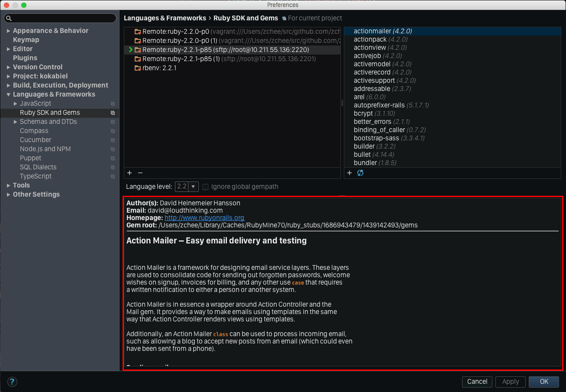Viewport: 566px width, 392px height.
Task: Click in the settings search field
Action: pos(60,18)
